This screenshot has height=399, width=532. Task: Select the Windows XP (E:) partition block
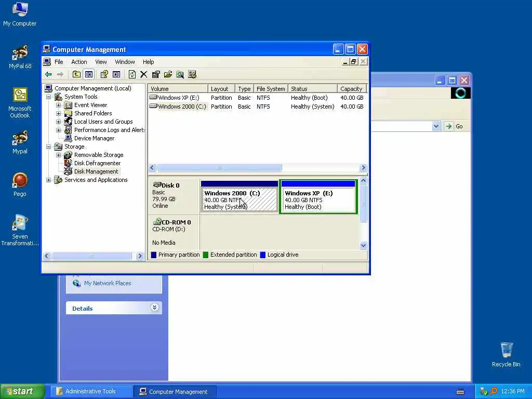(x=318, y=197)
